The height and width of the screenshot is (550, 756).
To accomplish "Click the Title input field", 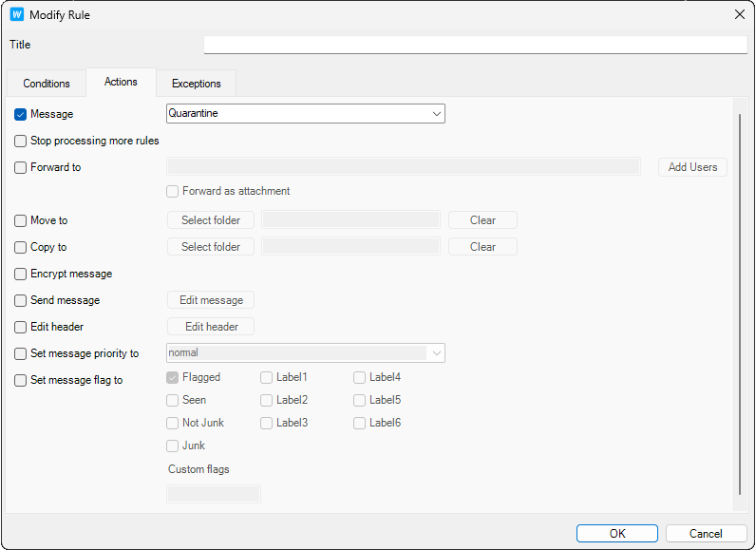I will [x=476, y=45].
